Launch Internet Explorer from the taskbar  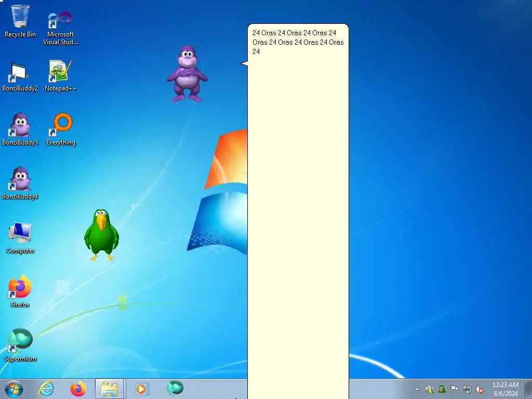[x=46, y=389]
